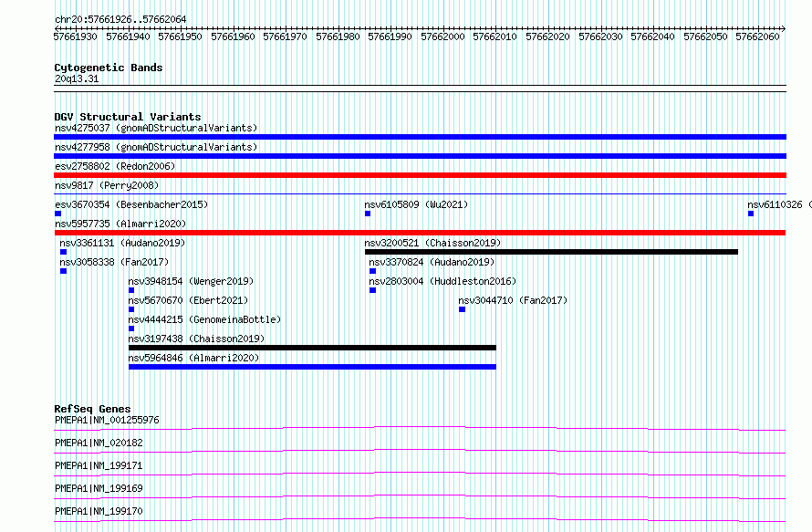The image size is (812, 532).
Task: Open the nsv5957735 (Almarri2020) label
Action: [120, 224]
